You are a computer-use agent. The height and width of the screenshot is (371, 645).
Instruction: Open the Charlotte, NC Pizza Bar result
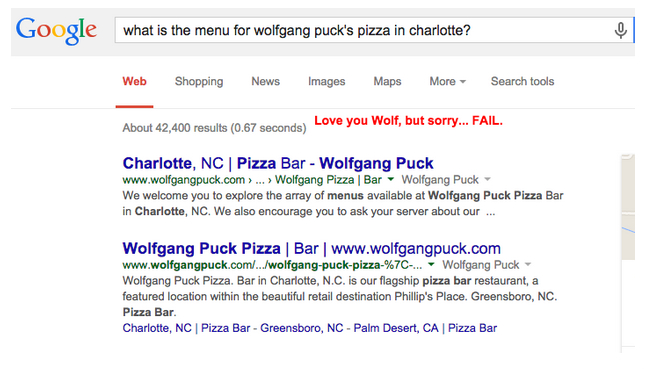pos(278,163)
